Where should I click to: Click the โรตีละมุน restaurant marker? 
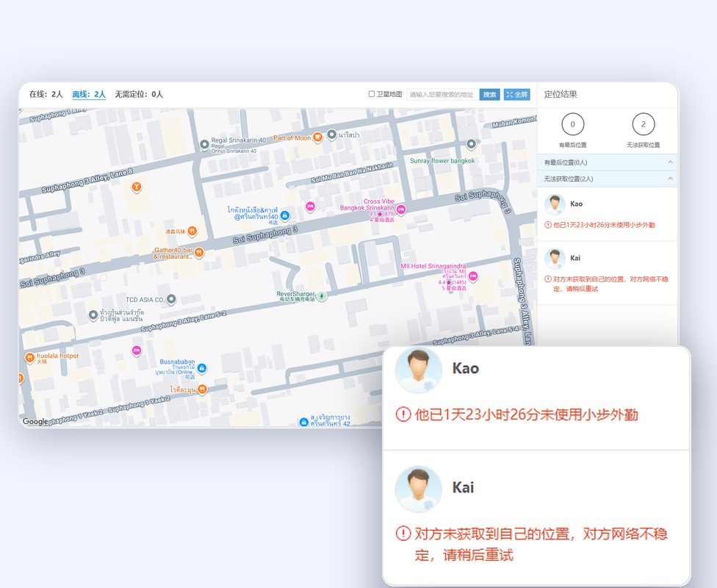click(202, 390)
